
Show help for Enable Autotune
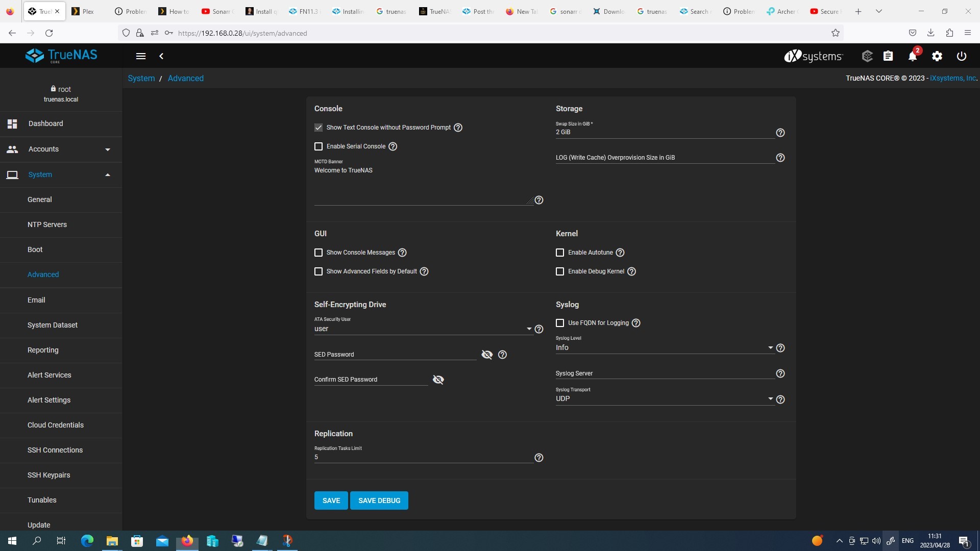[620, 253]
